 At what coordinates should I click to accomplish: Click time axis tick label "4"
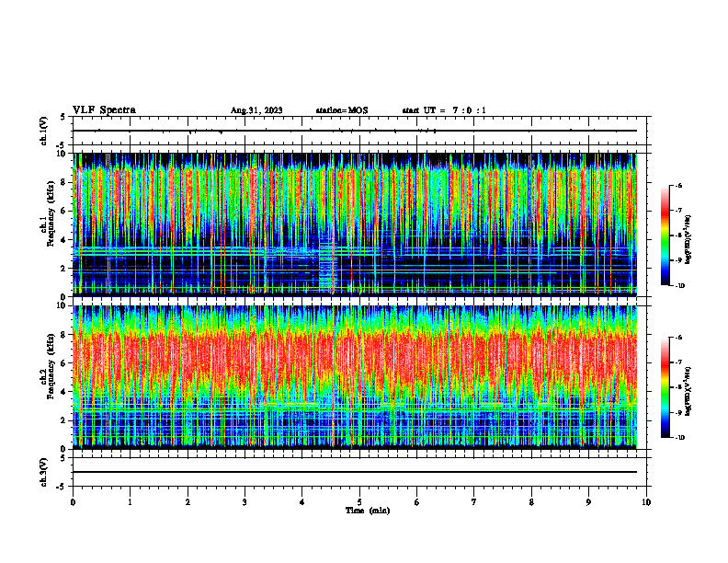tap(302, 502)
